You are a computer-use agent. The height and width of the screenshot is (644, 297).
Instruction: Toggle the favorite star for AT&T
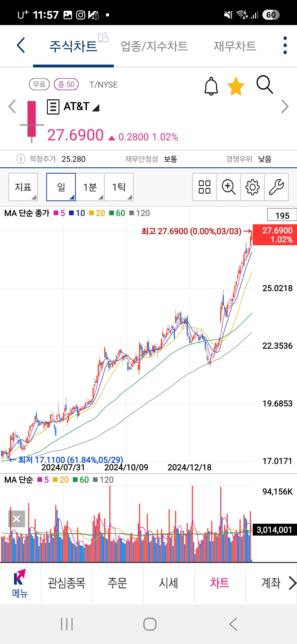pyautogui.click(x=236, y=86)
